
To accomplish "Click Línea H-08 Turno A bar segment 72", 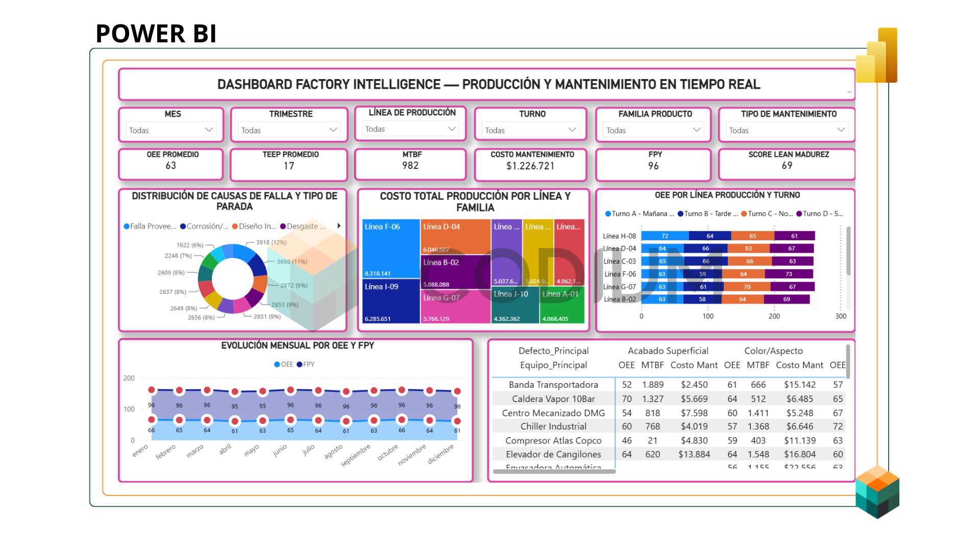I will click(665, 236).
